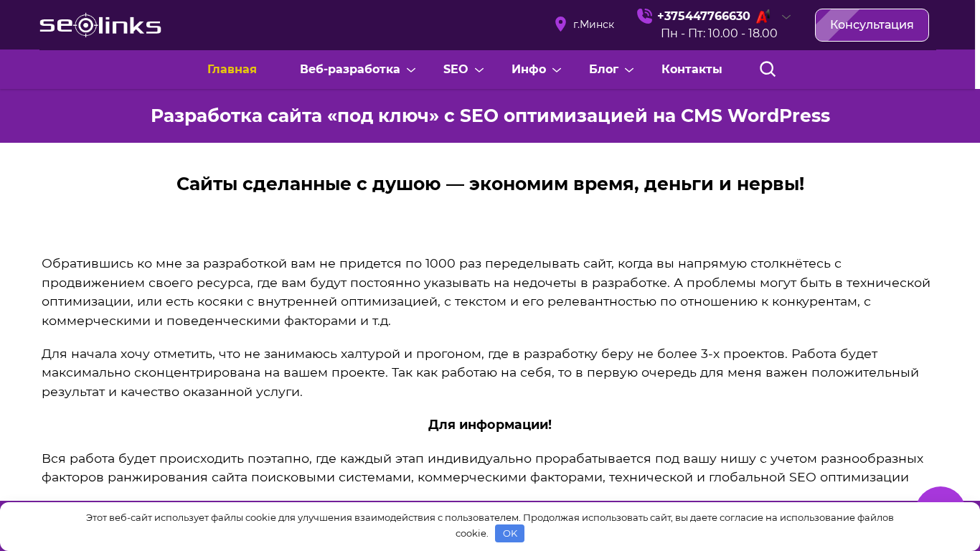Open the Блог menu item
Screen dimensions: 980x551
pyautogui.click(x=603, y=69)
